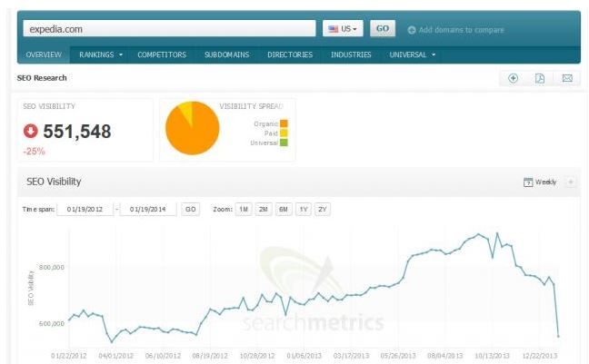This screenshot has height=364, width=589.
Task: Open the Competitors tab
Action: (162, 54)
